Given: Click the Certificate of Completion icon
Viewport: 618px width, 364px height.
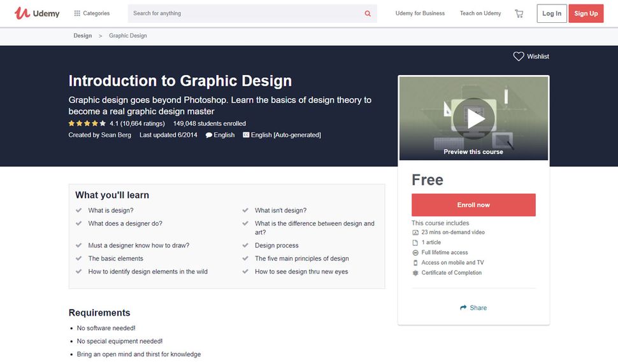Looking at the screenshot, I should tap(415, 273).
